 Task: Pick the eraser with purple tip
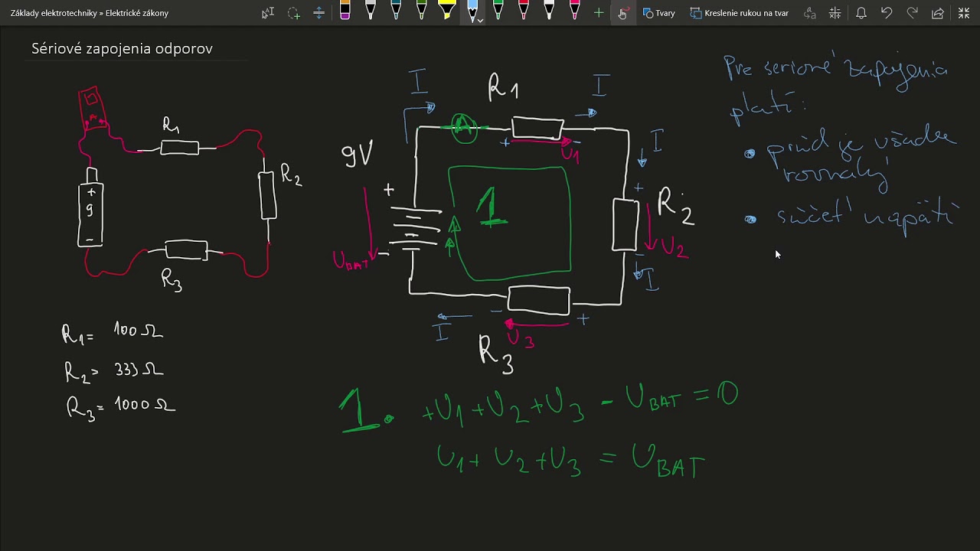(345, 11)
